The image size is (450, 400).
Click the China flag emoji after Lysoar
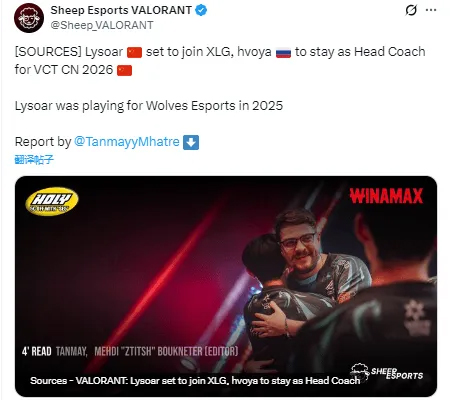pos(135,52)
